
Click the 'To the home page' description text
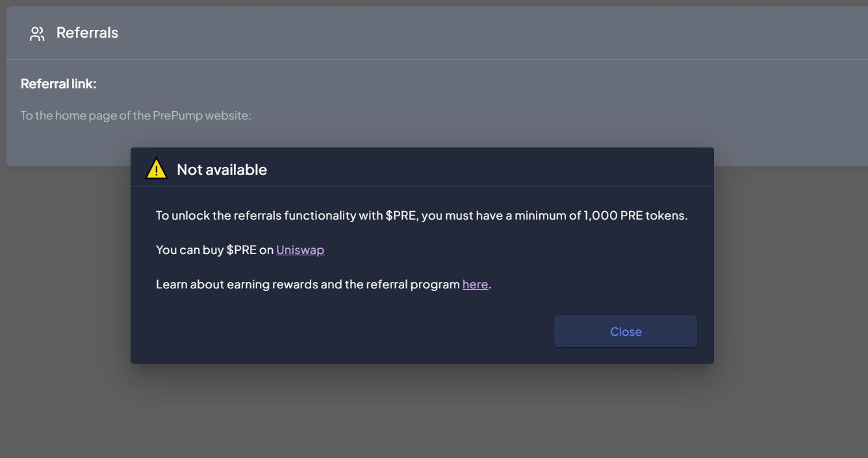point(136,116)
